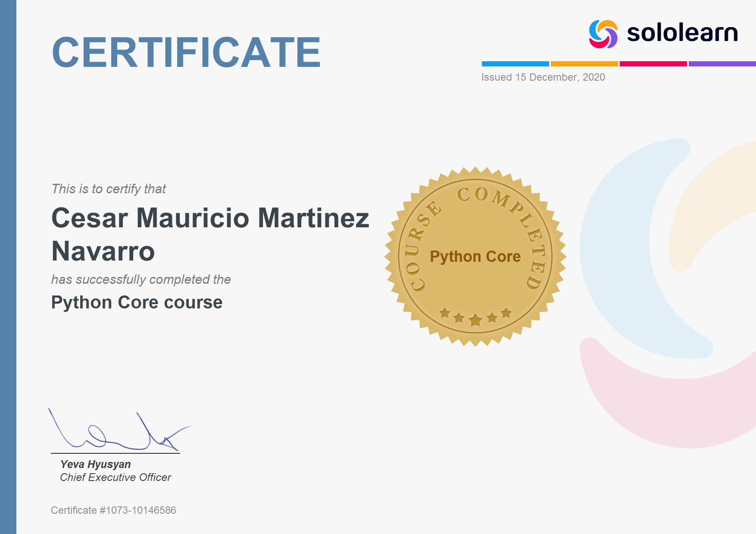The width and height of the screenshot is (756, 534).
Task: Click 'Python Core course' title
Action: tap(137, 302)
